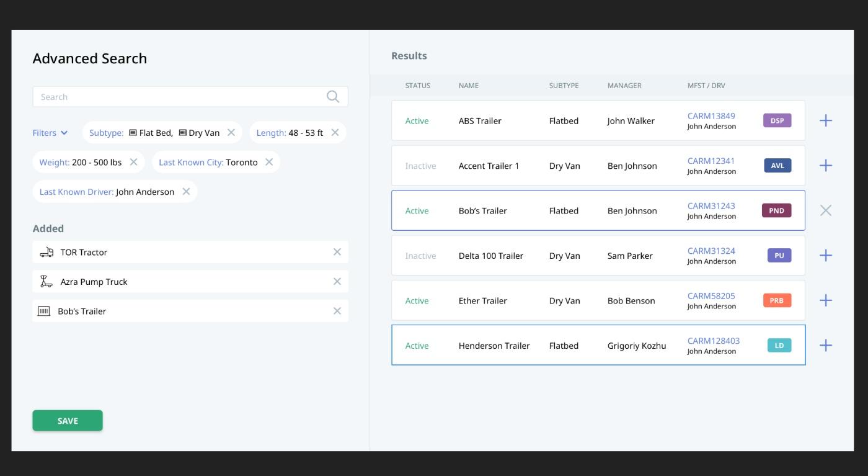Image resolution: width=868 pixels, height=476 pixels.
Task: Remove the Subtype filter chip
Action: 231,132
